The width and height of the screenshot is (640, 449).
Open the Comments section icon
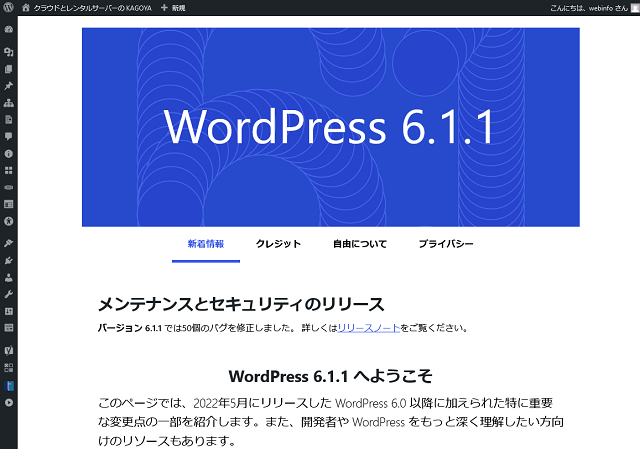tap(8, 136)
